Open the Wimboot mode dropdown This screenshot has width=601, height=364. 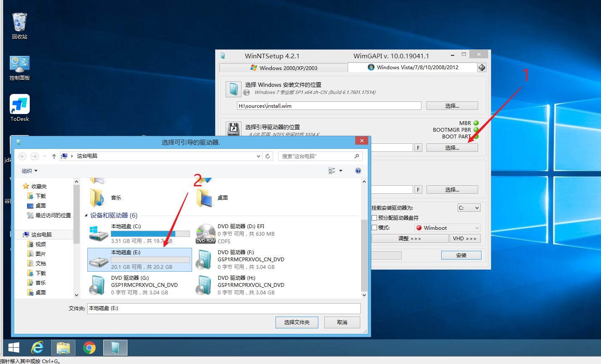coord(447,228)
